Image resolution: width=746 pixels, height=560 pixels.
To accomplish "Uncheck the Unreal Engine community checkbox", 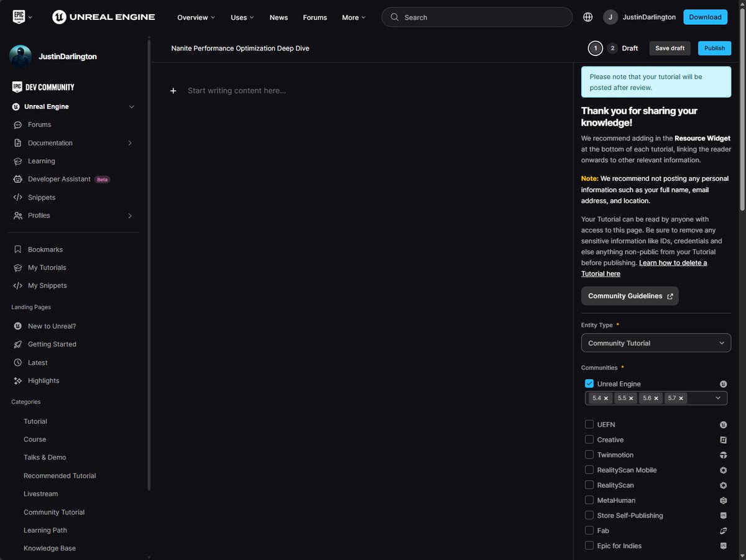I will point(589,383).
